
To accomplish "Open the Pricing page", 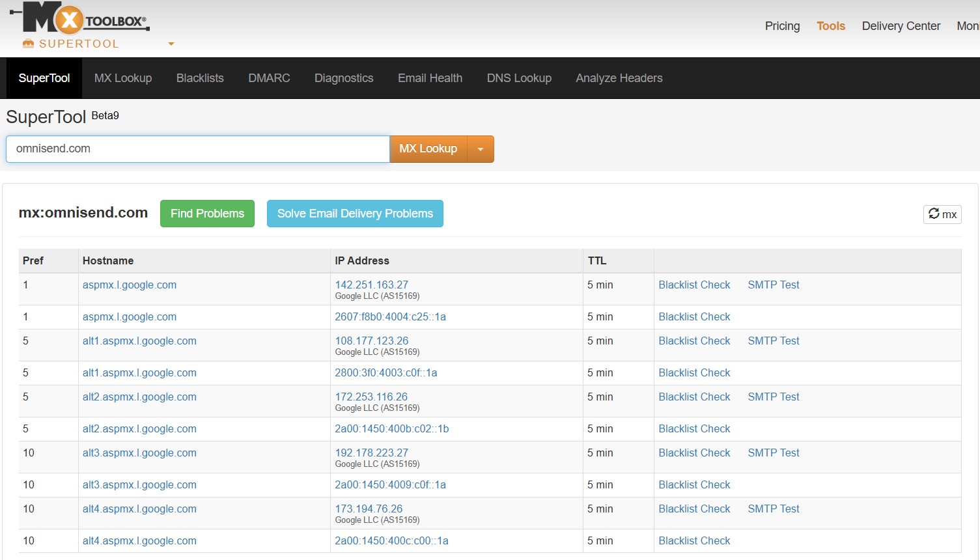I will click(x=782, y=26).
